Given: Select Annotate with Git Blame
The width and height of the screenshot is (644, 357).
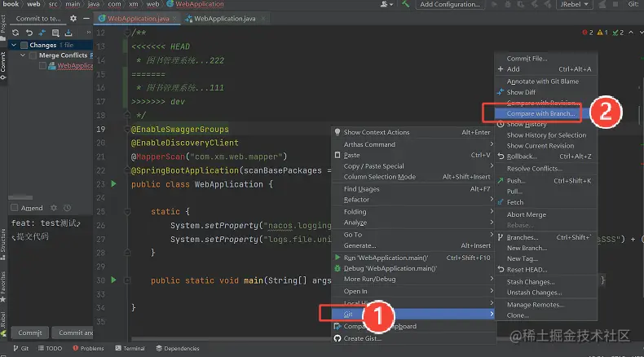Looking at the screenshot, I should (x=545, y=82).
